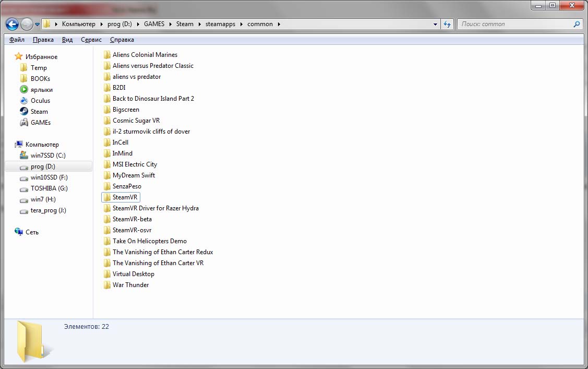The image size is (588, 369).
Task: Navigate to 'Steam' breadcrumb in address bar
Action: 185,24
